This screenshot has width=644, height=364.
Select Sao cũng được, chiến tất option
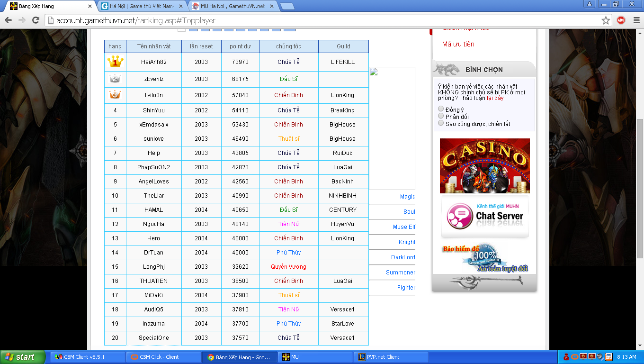tap(441, 123)
